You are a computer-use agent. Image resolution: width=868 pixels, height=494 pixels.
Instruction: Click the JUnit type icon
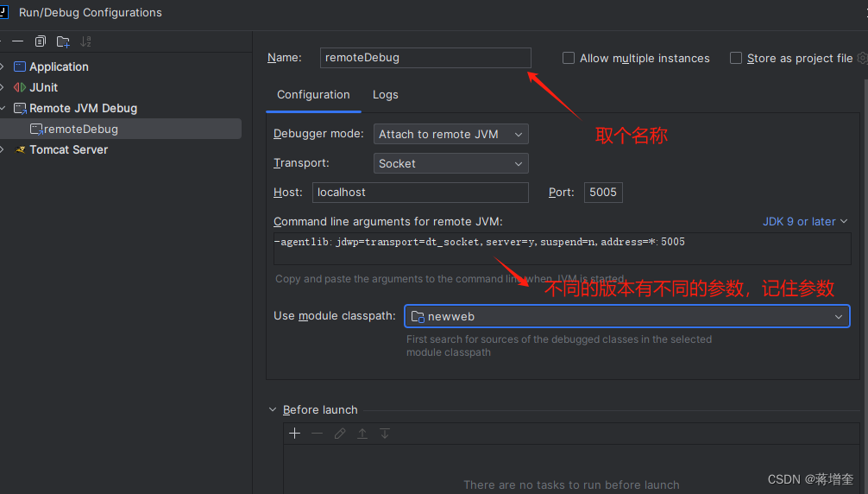coord(20,87)
